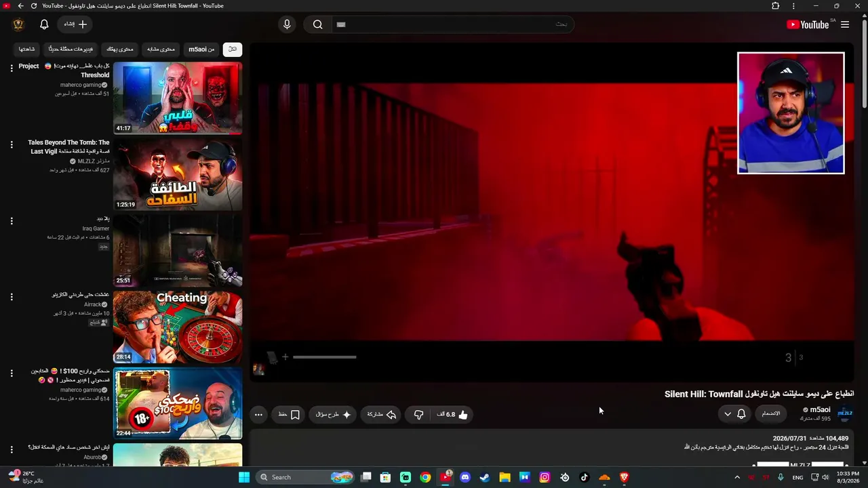Image resolution: width=868 pixels, height=488 pixels.
Task: Open the Project Threshold video thumbnail
Action: (x=178, y=98)
